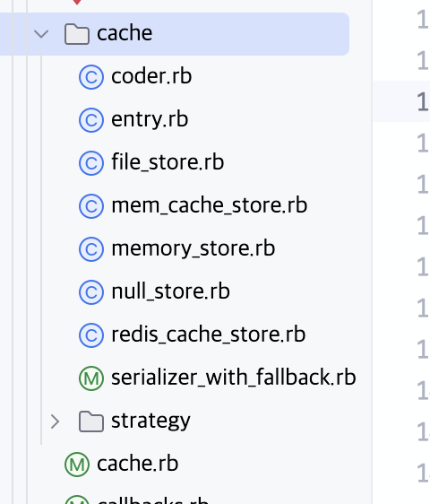The image size is (430, 504).
Task: Click the class icon beside memory_store.rb
Action: tap(91, 249)
